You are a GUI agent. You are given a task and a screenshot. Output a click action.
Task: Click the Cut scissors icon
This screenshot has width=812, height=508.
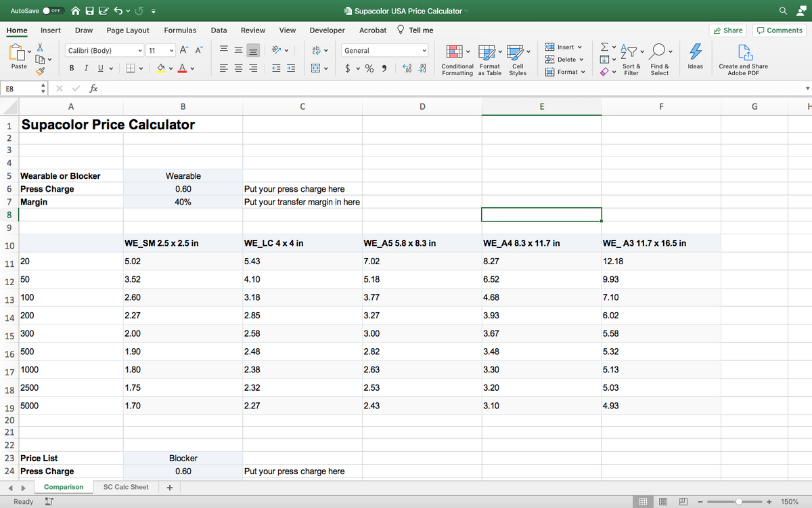click(x=41, y=48)
